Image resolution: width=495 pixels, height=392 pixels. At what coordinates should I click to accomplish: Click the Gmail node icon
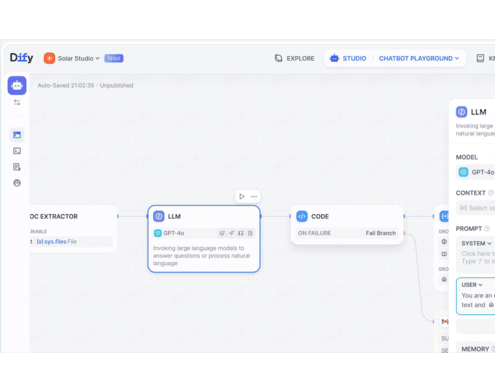coord(445,321)
